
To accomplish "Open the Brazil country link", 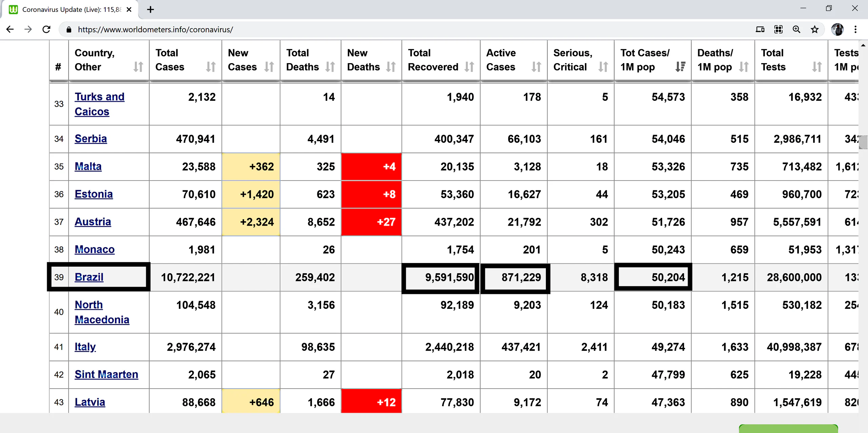I will (89, 277).
